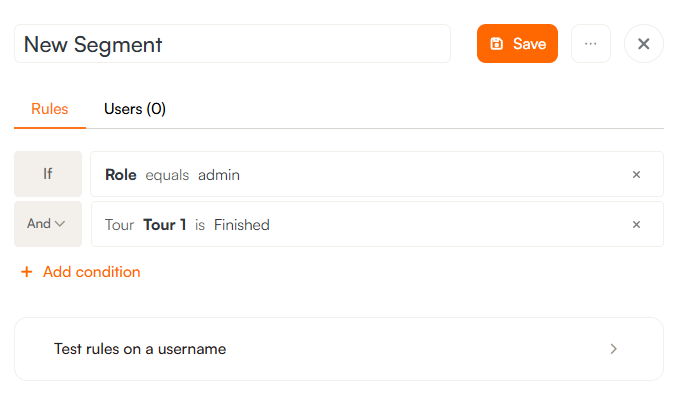
Task: Click the Add condition link
Action: coord(91,272)
